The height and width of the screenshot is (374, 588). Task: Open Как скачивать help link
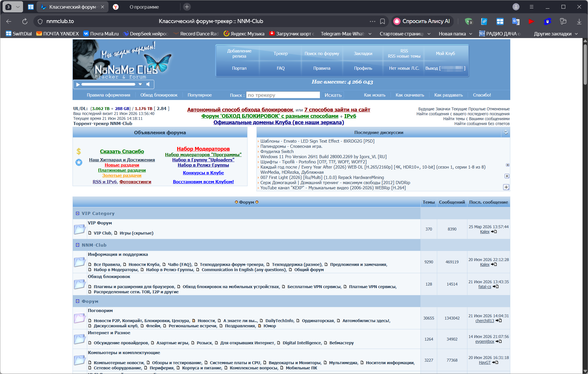(410, 95)
